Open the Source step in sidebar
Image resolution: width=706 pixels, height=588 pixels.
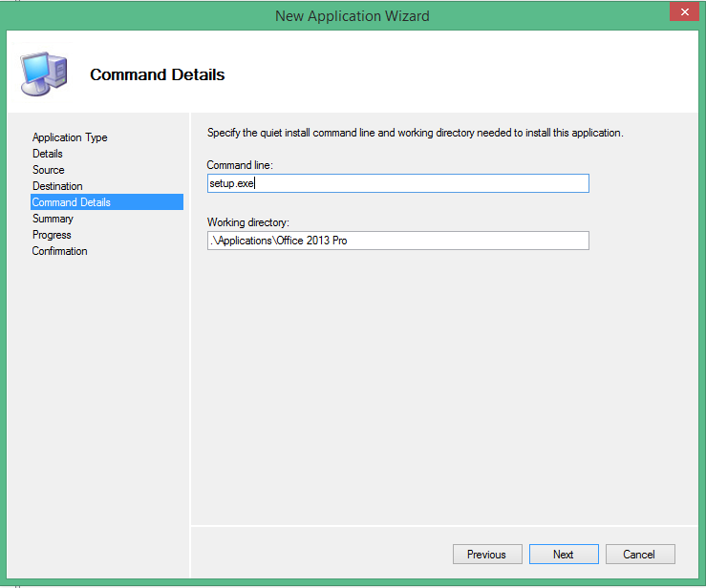pyautogui.click(x=49, y=170)
